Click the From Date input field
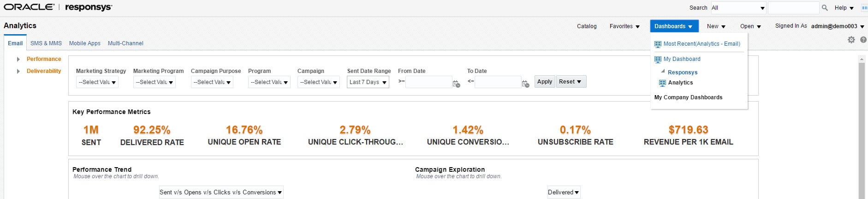Screen dimensions: 868x199 coord(428,82)
